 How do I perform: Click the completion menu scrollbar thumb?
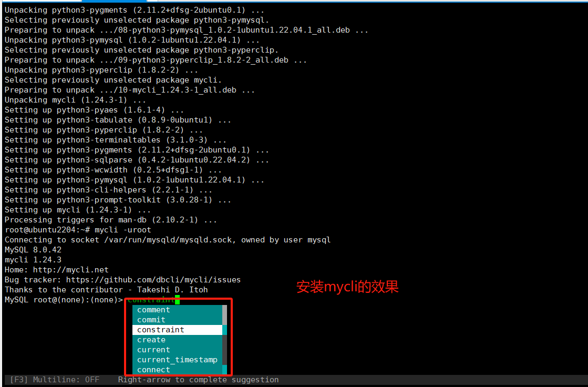coord(224,315)
